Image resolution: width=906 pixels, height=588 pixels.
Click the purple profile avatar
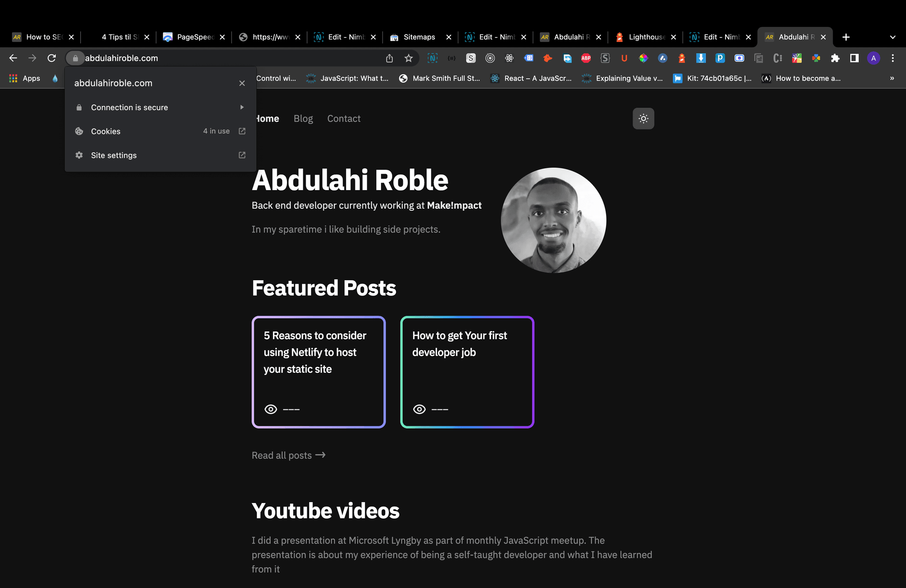873,58
